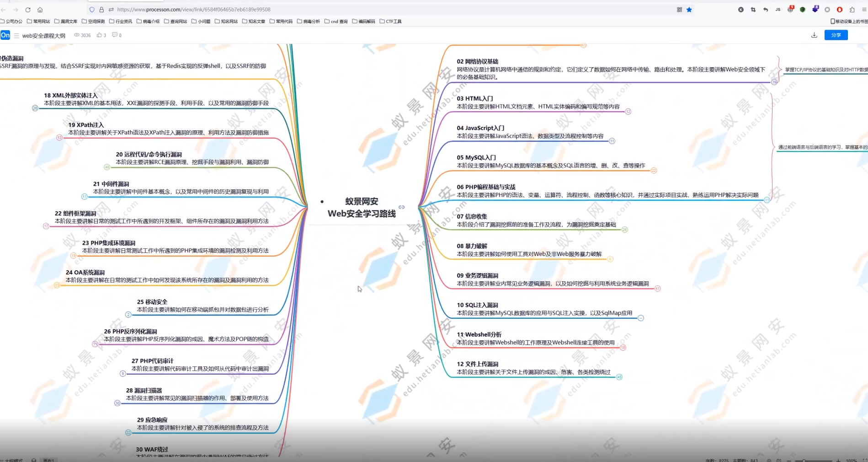868x462 pixels.
Task: Click the green hexagon extension icon
Action: [803, 10]
